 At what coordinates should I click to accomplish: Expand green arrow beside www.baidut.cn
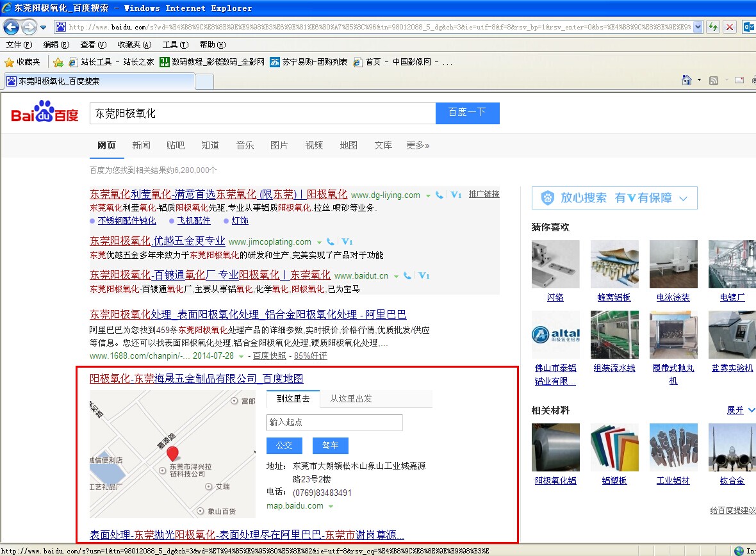pyautogui.click(x=397, y=276)
